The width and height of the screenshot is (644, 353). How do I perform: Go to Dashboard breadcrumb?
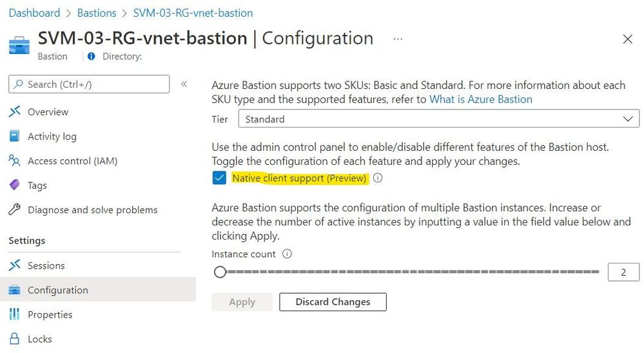tap(35, 13)
